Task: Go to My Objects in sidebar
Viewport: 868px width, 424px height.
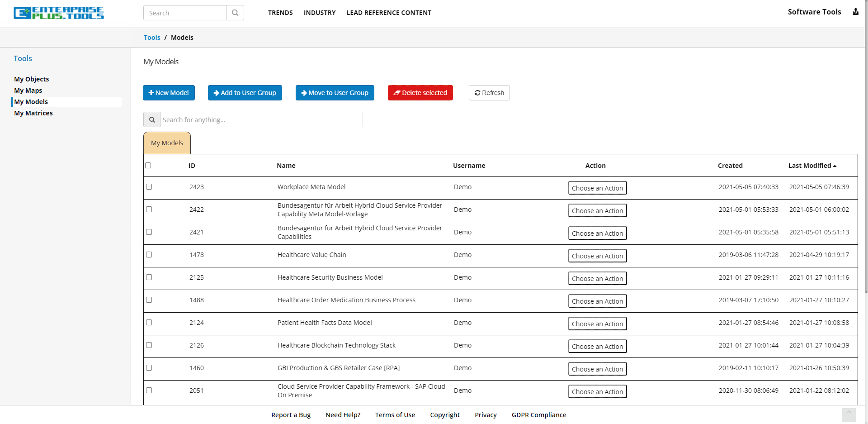Action: (x=32, y=79)
